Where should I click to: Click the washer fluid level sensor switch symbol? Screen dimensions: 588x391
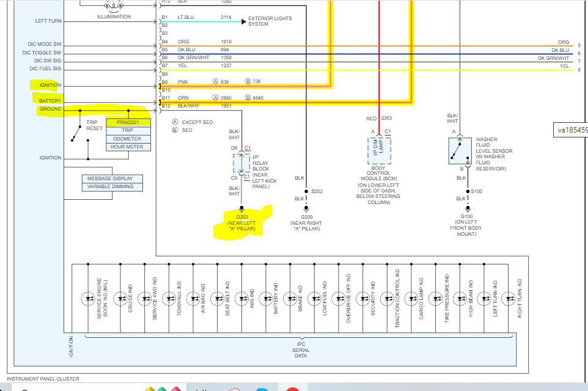[458, 148]
